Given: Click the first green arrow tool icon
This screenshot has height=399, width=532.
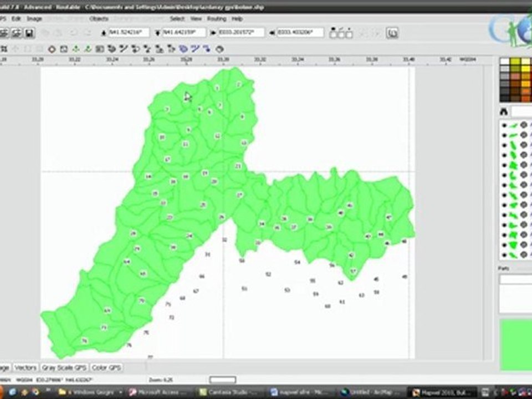Looking at the screenshot, I should (x=76, y=49).
